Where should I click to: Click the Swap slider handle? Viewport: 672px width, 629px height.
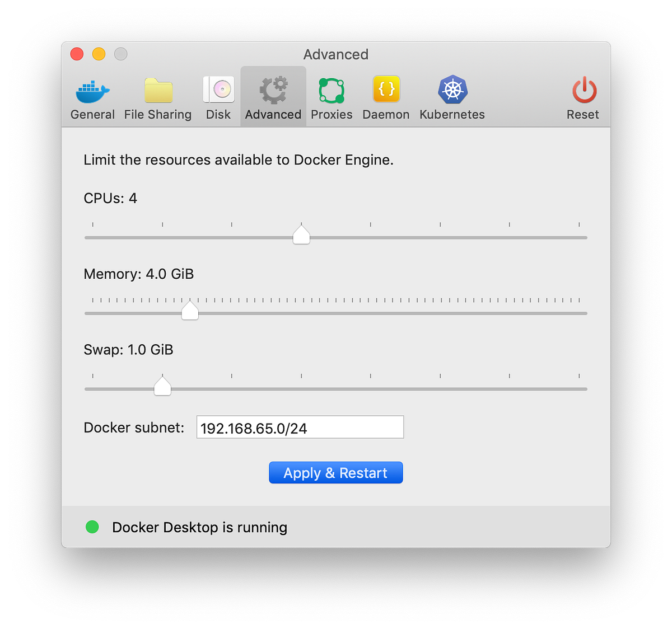[162, 386]
